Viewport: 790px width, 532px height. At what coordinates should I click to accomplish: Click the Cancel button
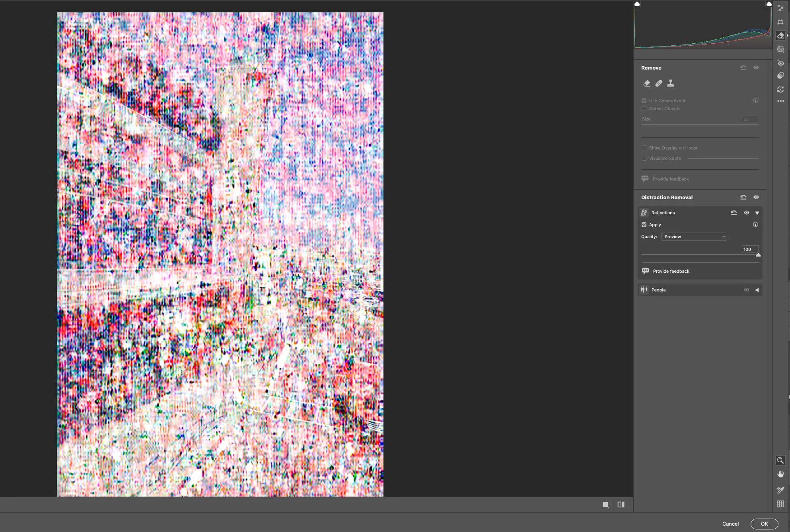pyautogui.click(x=730, y=524)
